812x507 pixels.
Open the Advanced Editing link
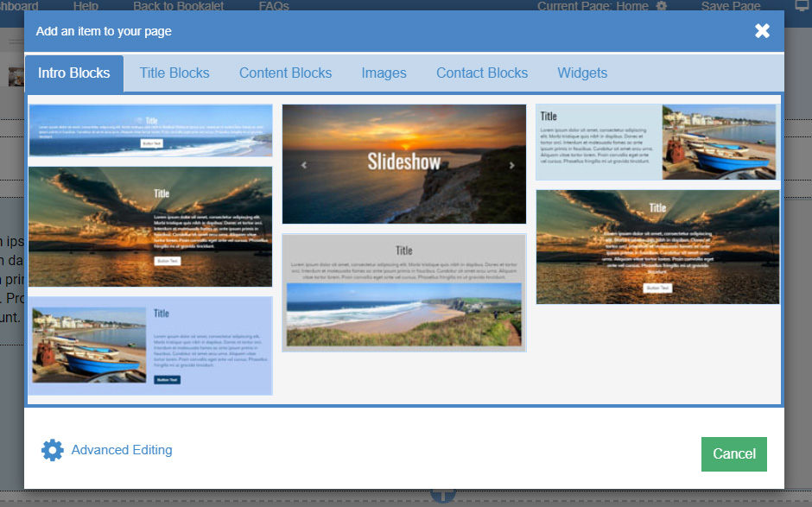122,450
